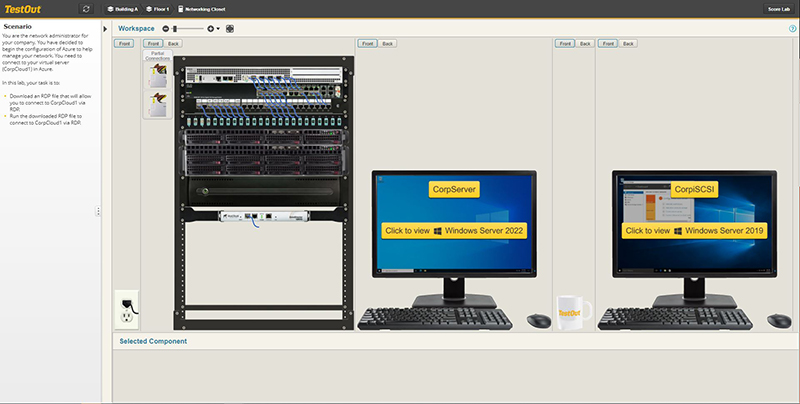Click the CorpServer mouse
The image size is (800, 404).
(x=539, y=321)
